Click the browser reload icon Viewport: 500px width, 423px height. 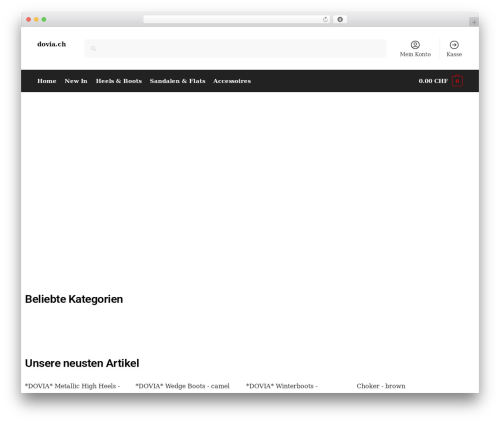(x=325, y=19)
